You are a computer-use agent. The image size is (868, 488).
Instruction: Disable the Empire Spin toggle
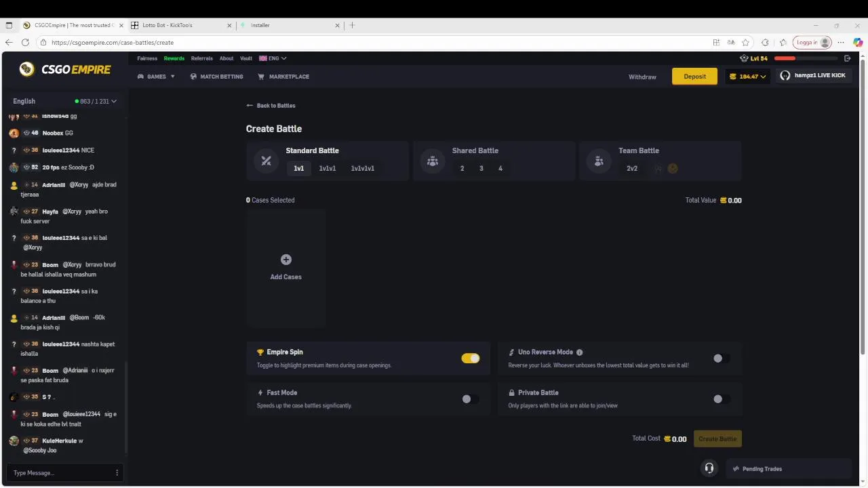coord(471,359)
